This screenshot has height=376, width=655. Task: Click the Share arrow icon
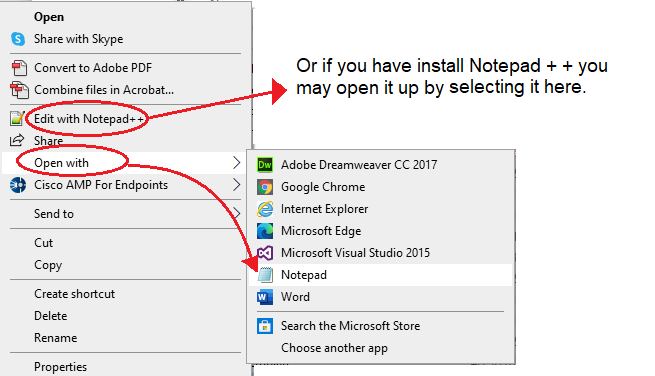[x=17, y=140]
